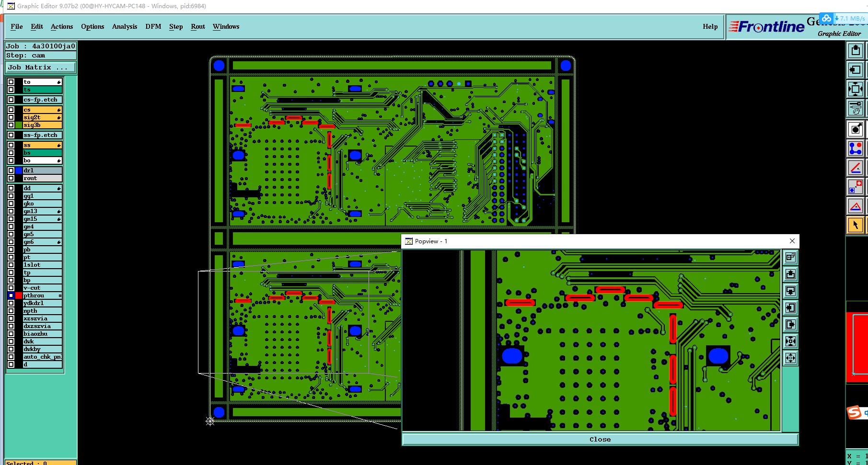Select the 'cs-fp.etch' layer name
The height and width of the screenshot is (465, 868).
[43, 100]
